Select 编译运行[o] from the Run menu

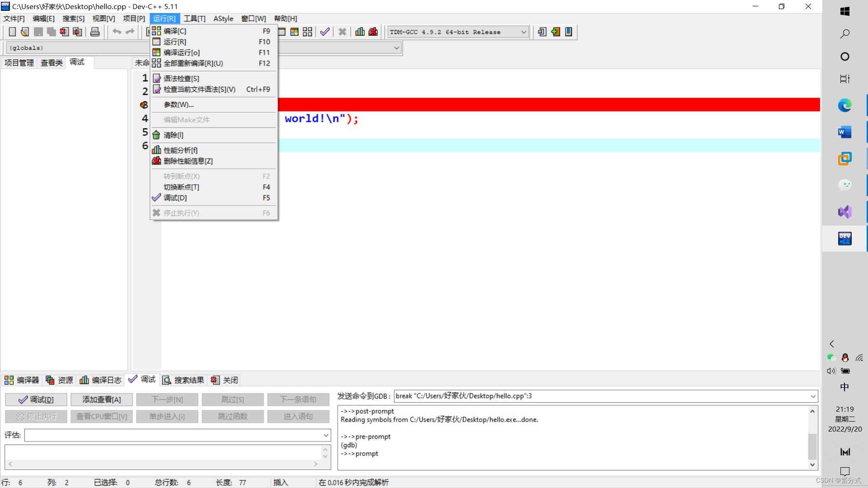click(x=182, y=52)
